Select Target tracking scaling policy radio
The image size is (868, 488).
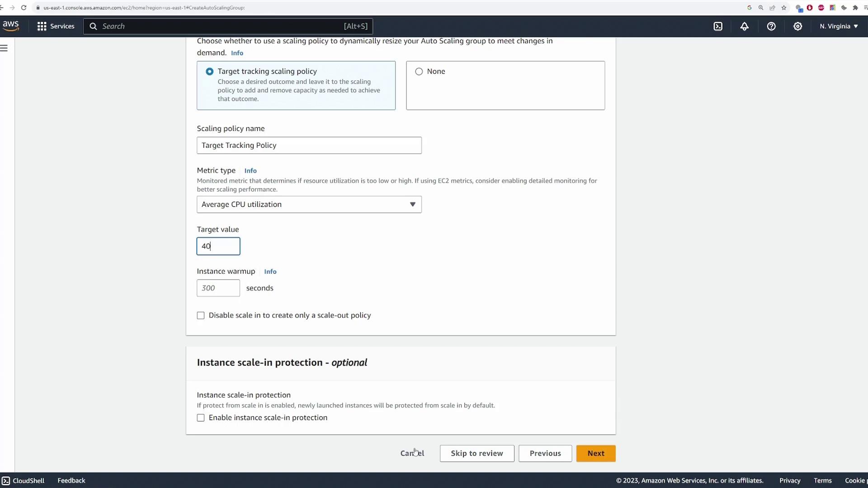coord(209,71)
